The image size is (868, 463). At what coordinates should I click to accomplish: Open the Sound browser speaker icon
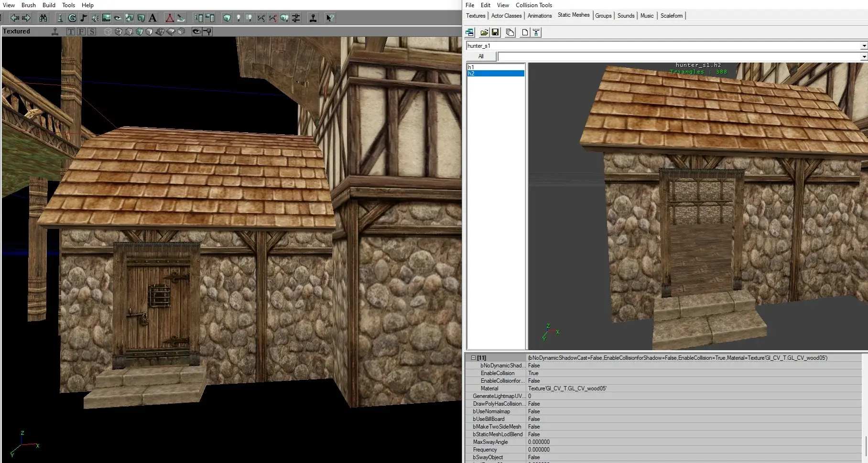pos(95,18)
